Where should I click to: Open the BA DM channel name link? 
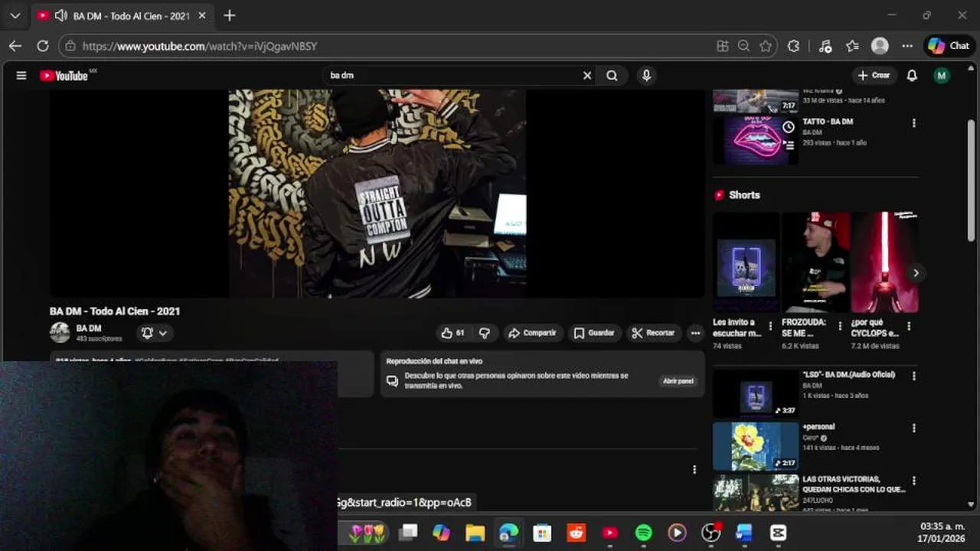[89, 328]
